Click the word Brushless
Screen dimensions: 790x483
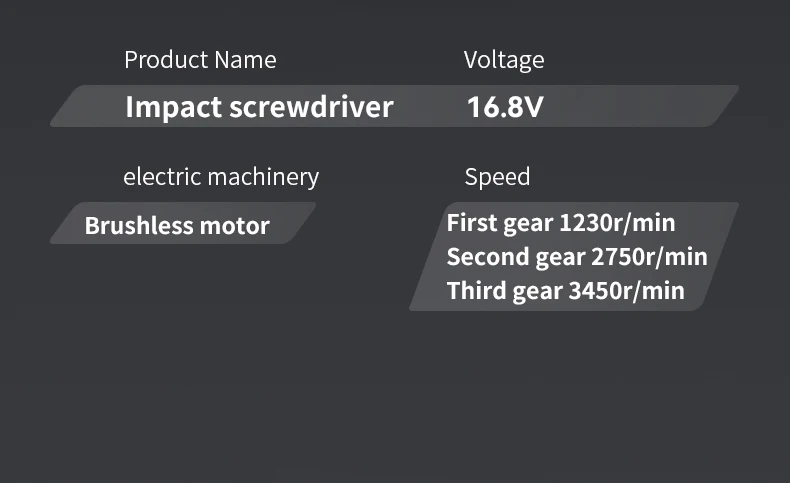(139, 225)
